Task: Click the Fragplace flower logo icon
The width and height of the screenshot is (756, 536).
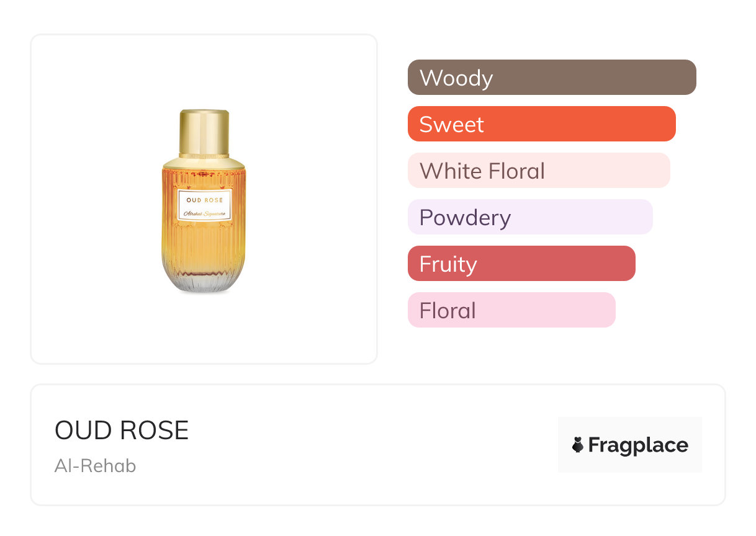Action: [578, 445]
